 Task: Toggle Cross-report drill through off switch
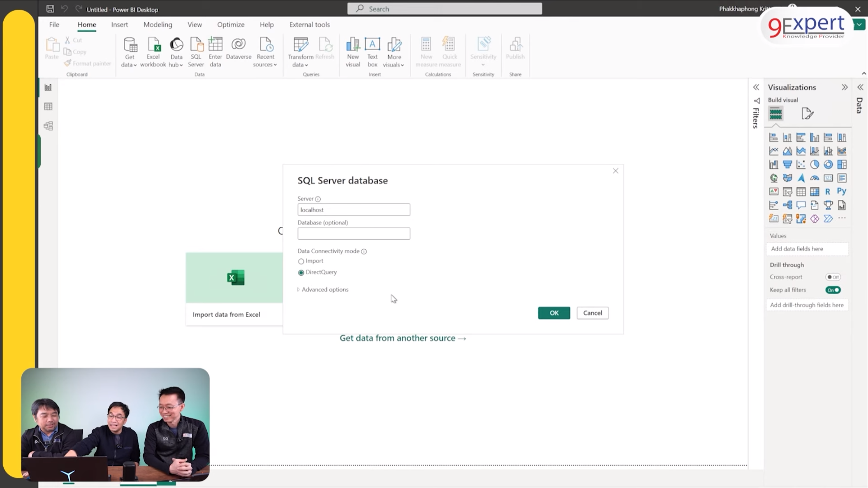point(833,277)
